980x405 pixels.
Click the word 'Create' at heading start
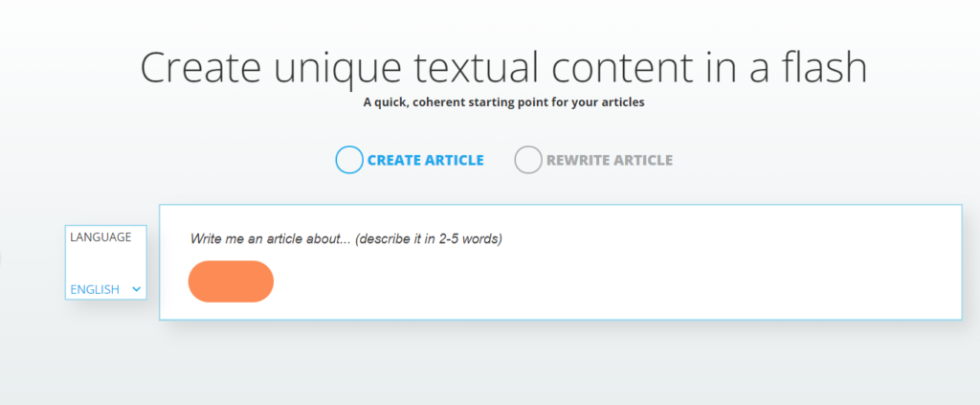196,68
